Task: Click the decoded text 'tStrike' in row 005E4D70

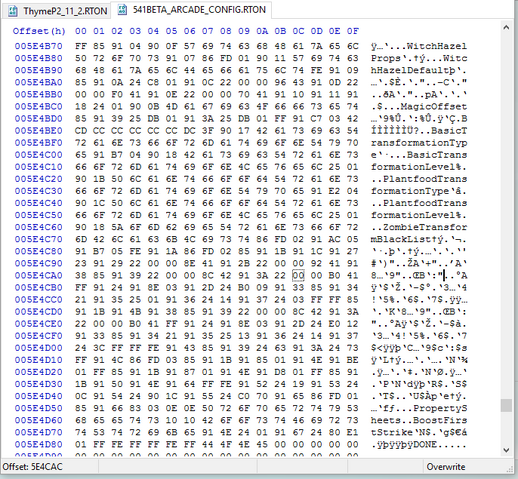Action: point(392,432)
